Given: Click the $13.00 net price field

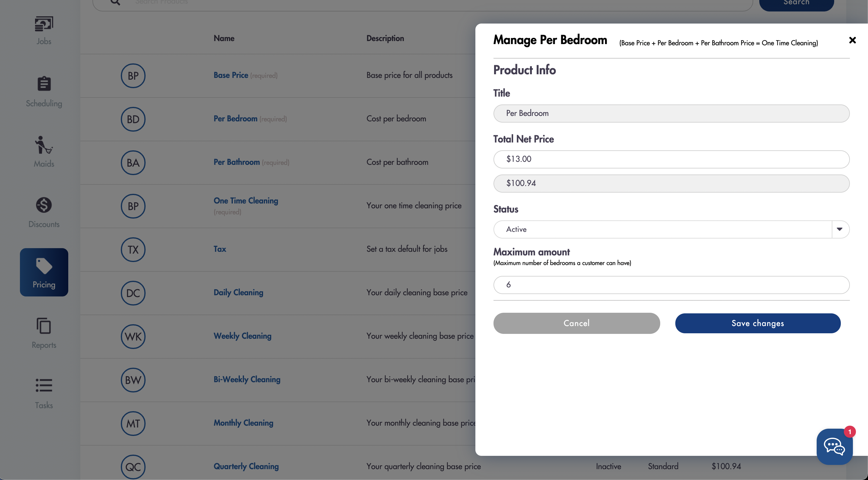Looking at the screenshot, I should point(671,159).
